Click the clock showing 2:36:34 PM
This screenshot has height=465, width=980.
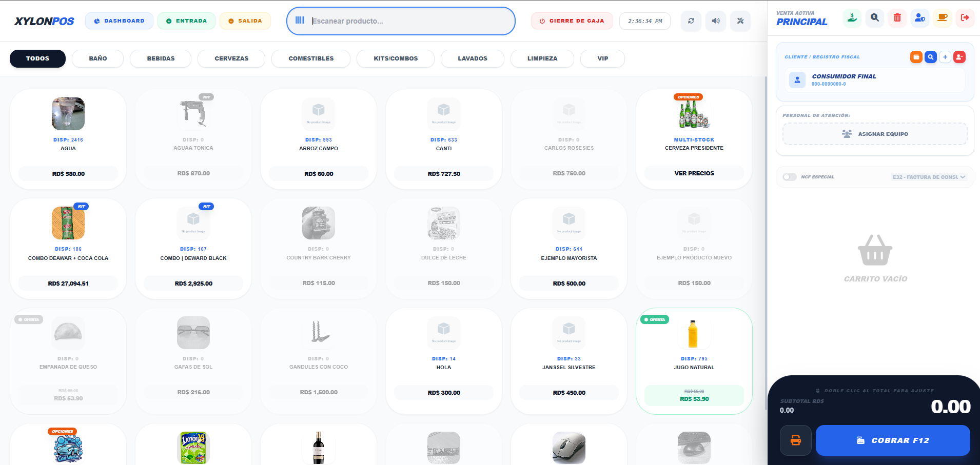tap(645, 21)
